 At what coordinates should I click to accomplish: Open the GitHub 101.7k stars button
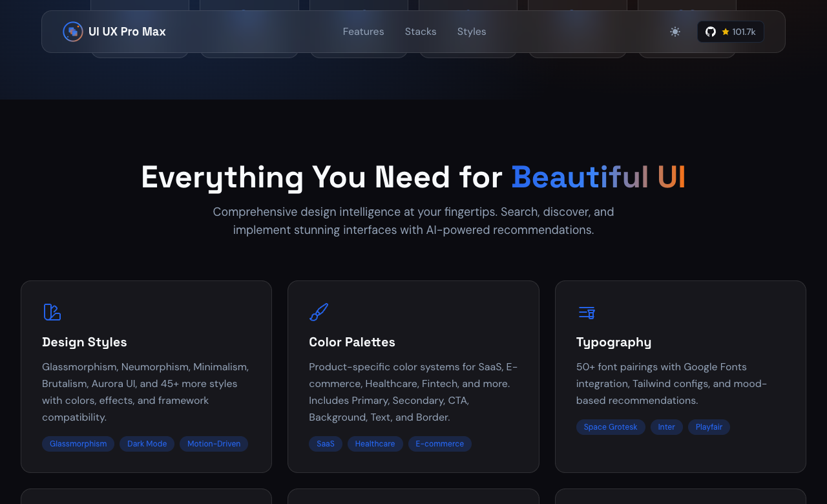(x=731, y=32)
